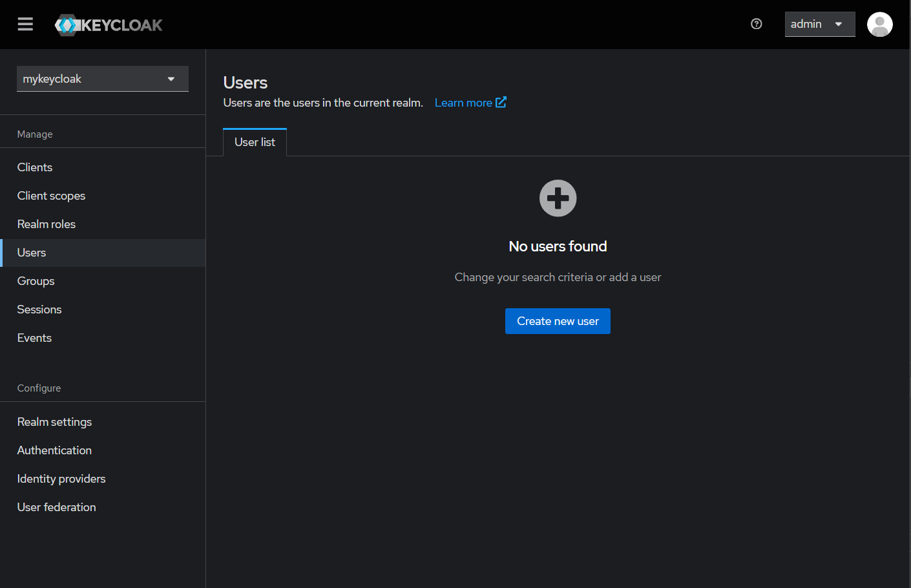
Task: Expand the mykeycloak realm selector
Action: (x=102, y=78)
